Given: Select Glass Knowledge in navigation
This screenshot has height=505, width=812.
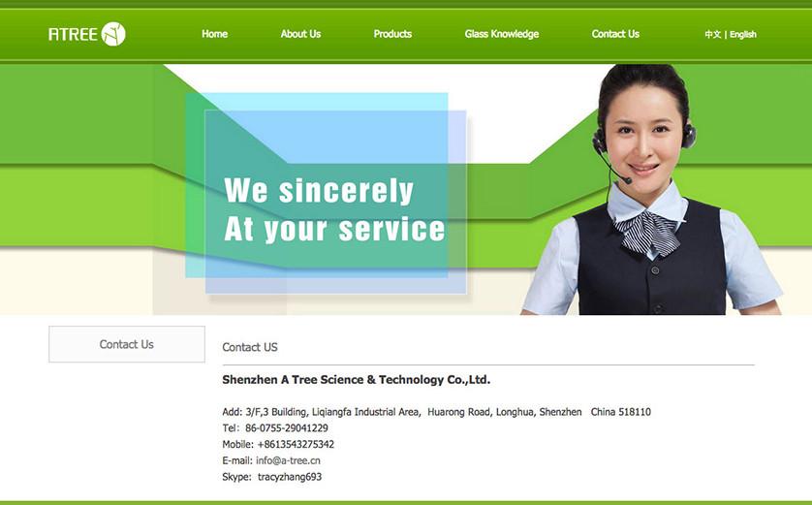Looking at the screenshot, I should pos(501,34).
